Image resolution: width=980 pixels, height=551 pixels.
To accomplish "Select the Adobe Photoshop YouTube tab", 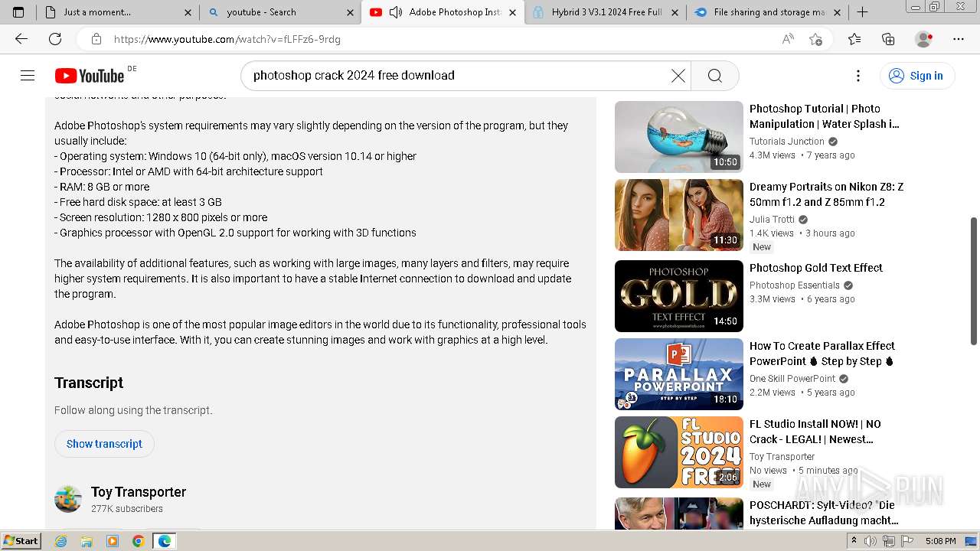I will 455,12.
